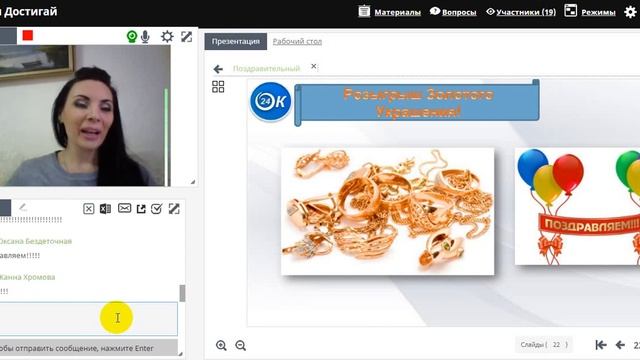Open slide thumbnails grid view
Screen dimensions: 640x360
coord(218,87)
